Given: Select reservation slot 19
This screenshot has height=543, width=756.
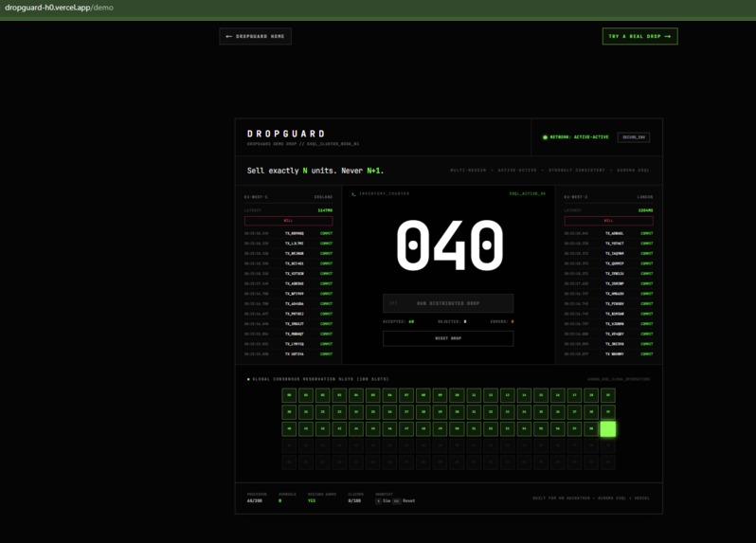Looking at the screenshot, I should click(x=607, y=395).
